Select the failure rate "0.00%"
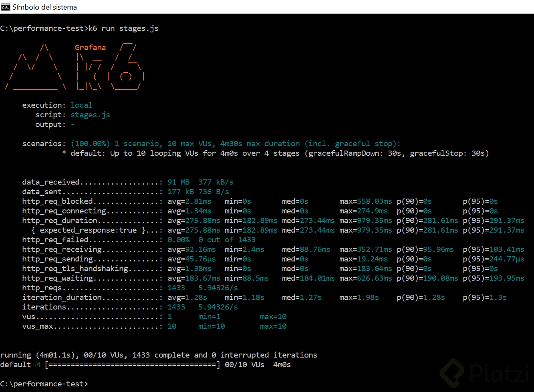The width and height of the screenshot is (534, 392). click(179, 240)
